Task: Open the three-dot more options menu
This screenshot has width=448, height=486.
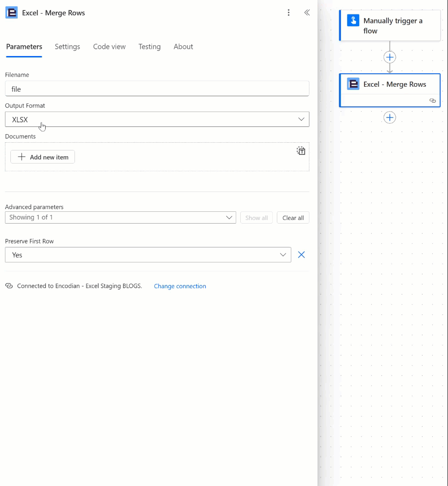Action: (x=289, y=12)
